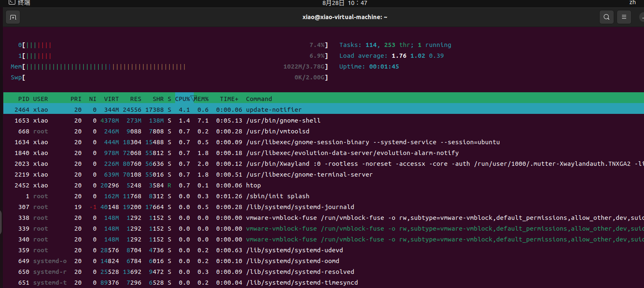Sort processes by the PID column header
Image resolution: width=644 pixels, height=288 pixels.
point(24,99)
